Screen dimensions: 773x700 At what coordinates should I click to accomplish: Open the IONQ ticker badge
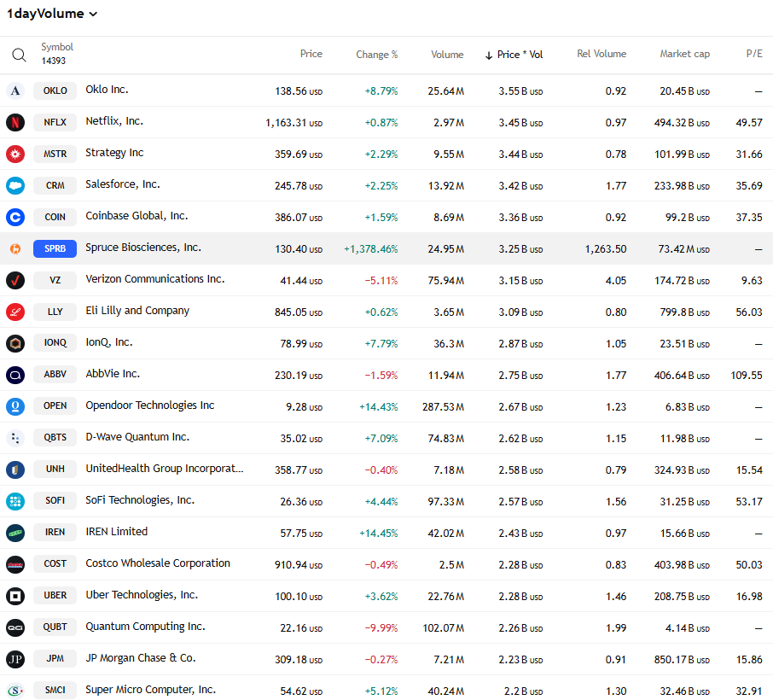click(55, 343)
